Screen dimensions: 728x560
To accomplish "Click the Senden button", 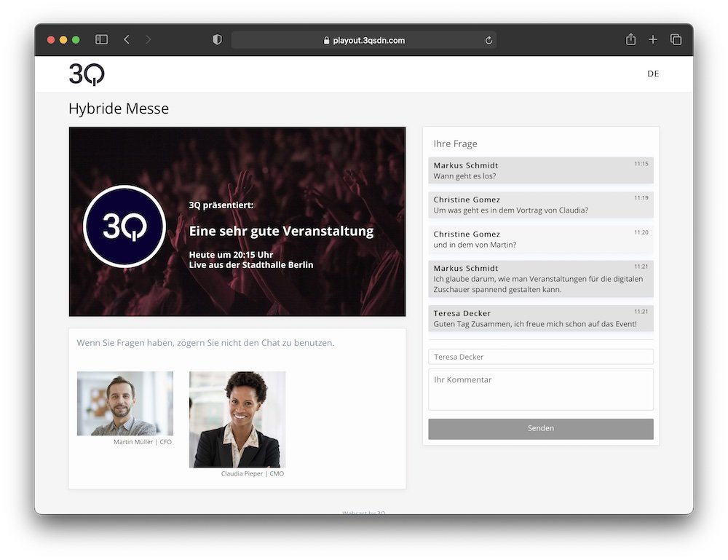I will coord(540,429).
